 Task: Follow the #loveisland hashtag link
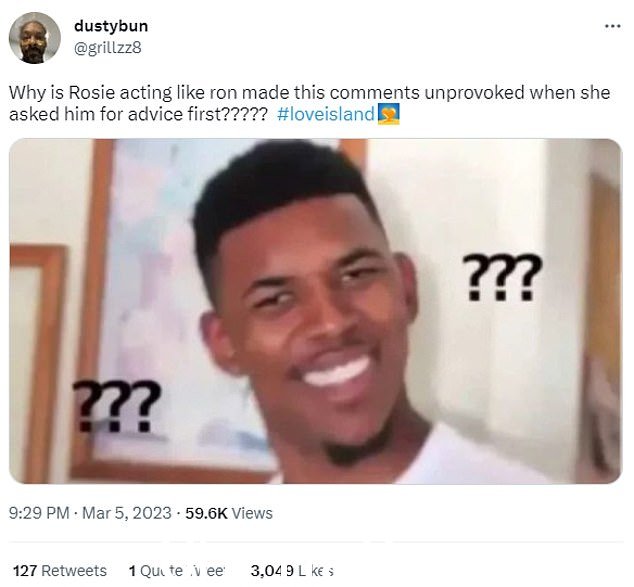(326, 114)
